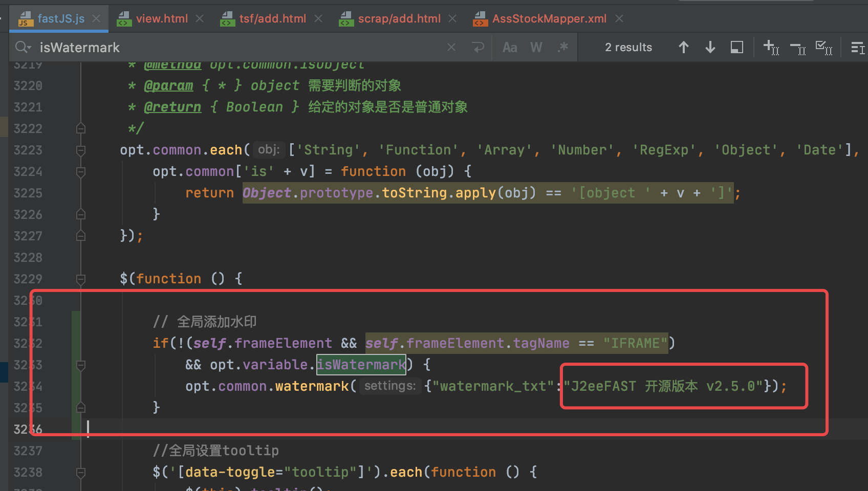Viewport: 868px width, 491px height.
Task: Click 'watermark' method call on line 3234
Action: pyautogui.click(x=312, y=386)
